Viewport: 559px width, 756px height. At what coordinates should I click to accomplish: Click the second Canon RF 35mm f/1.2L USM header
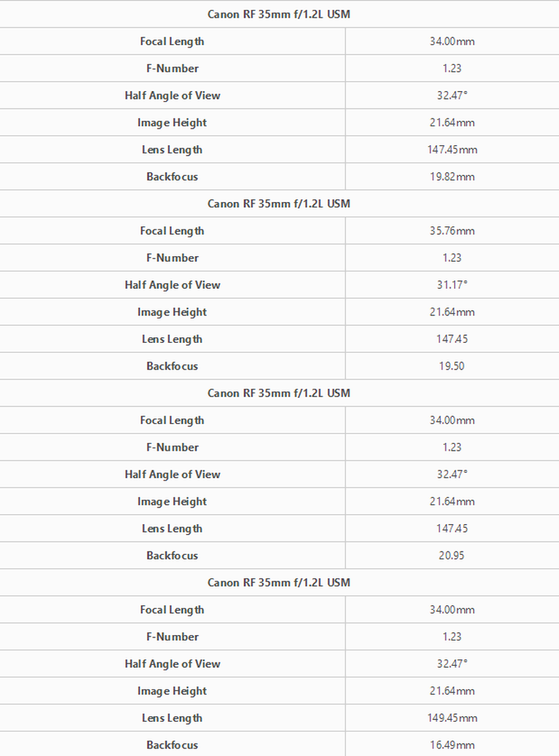point(279,204)
